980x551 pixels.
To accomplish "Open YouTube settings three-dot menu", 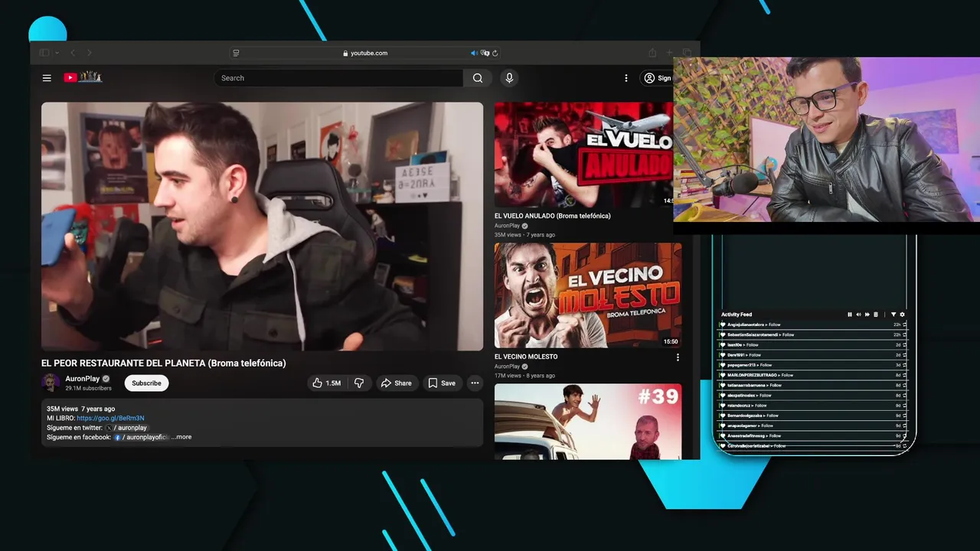I will pos(626,78).
